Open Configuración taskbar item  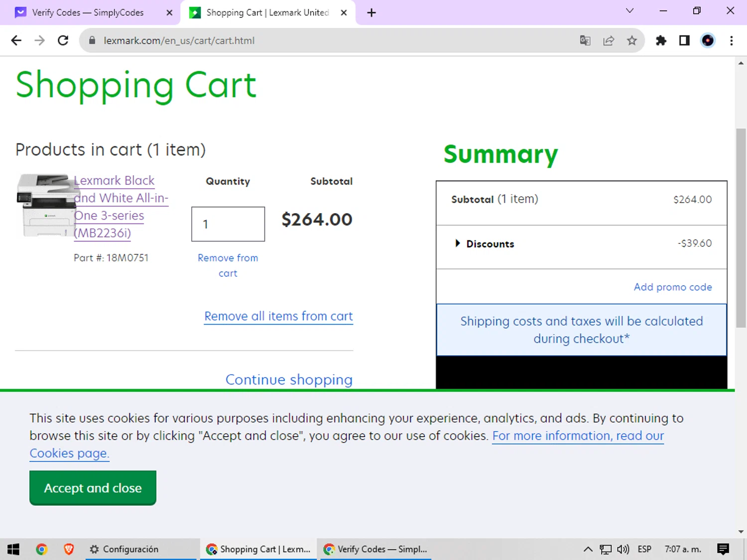click(x=140, y=549)
